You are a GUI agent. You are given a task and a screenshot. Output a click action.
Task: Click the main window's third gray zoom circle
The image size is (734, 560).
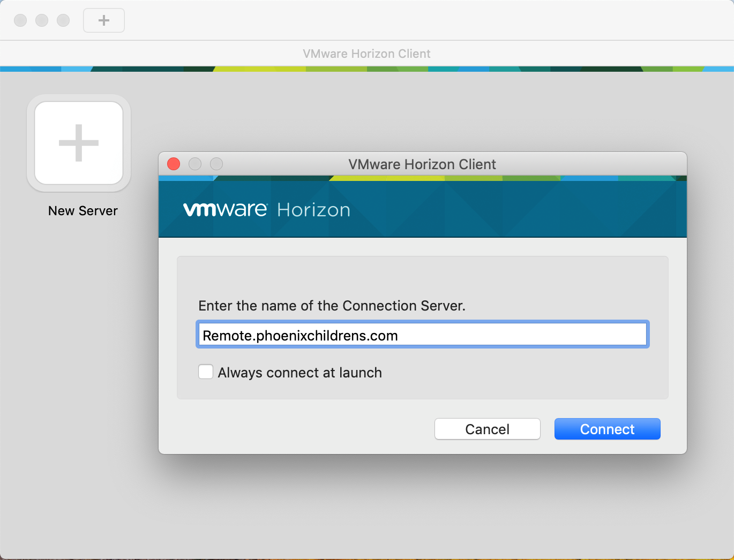coord(63,20)
